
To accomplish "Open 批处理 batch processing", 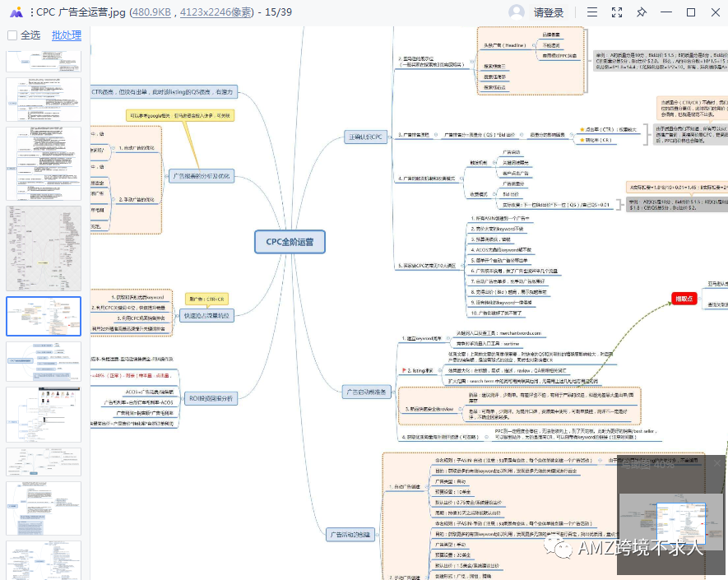I will [67, 35].
